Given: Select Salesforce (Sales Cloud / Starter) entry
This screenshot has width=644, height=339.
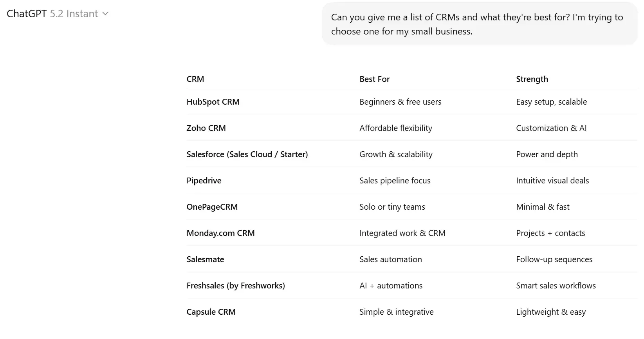Looking at the screenshot, I should point(247,154).
